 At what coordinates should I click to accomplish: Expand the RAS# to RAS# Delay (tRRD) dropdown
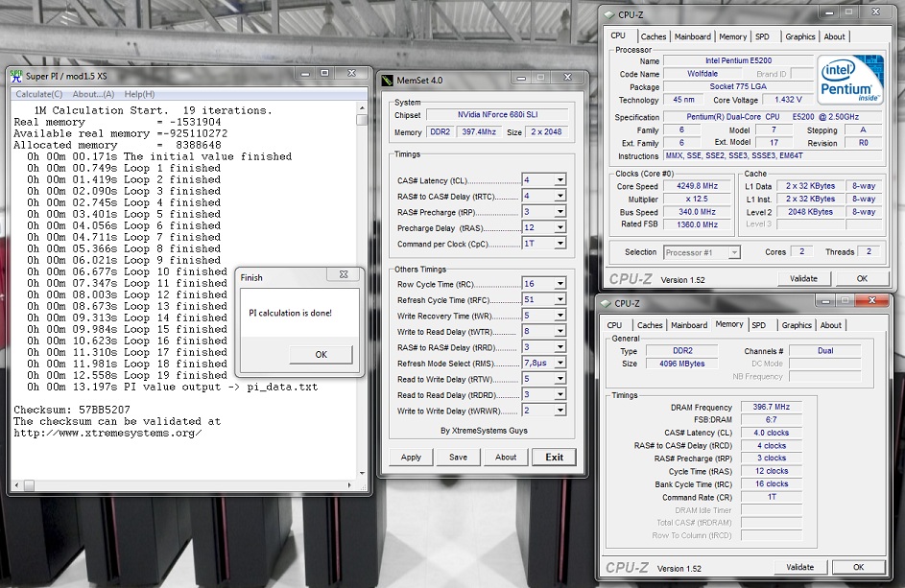pos(560,347)
